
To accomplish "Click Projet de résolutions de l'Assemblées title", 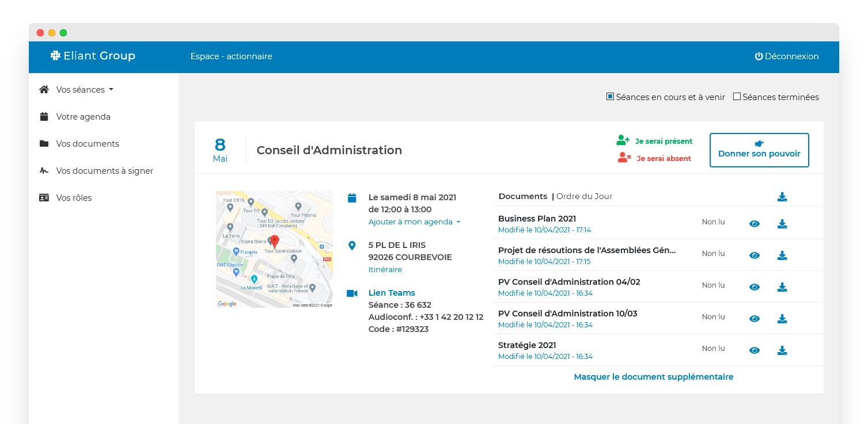I will 587,250.
